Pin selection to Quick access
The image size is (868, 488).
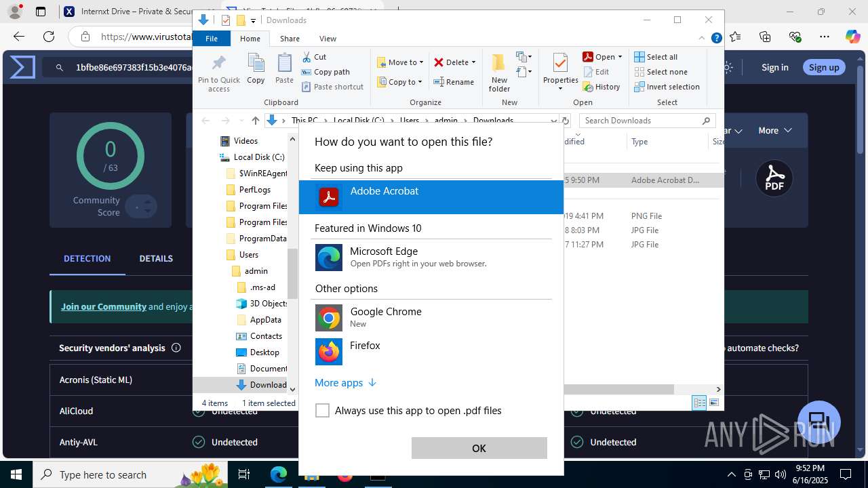coord(219,73)
